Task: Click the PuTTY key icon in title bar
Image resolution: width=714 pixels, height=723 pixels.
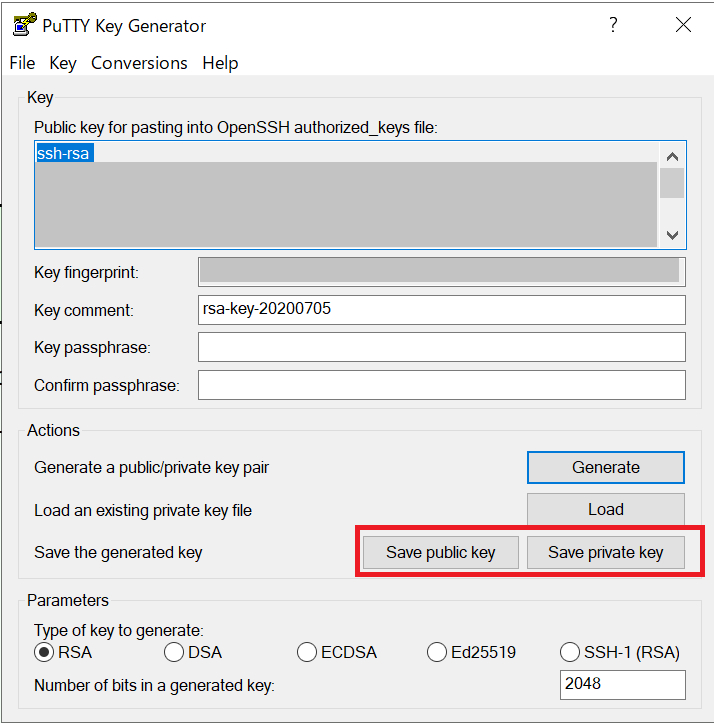Action: click(x=24, y=24)
